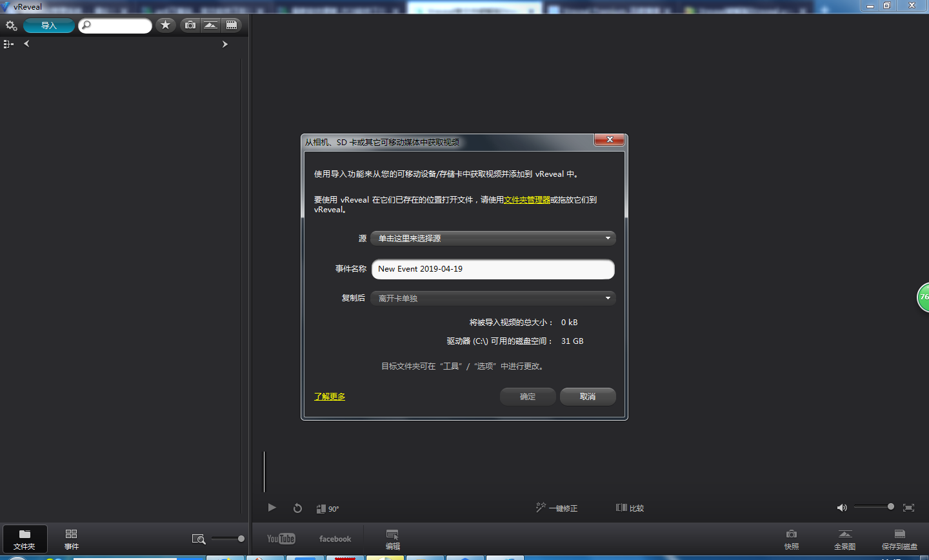Open the after-copy action dropdown
The height and width of the screenshot is (560, 929).
[x=493, y=298]
